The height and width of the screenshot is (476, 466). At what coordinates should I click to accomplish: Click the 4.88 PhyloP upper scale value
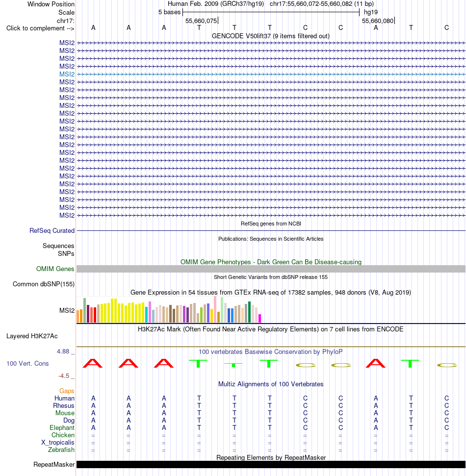click(x=63, y=351)
